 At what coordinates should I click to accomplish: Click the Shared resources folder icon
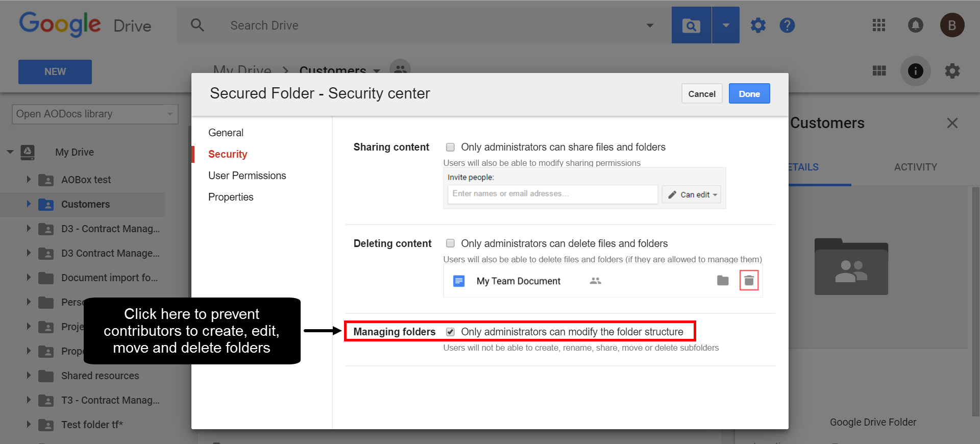[46, 376]
